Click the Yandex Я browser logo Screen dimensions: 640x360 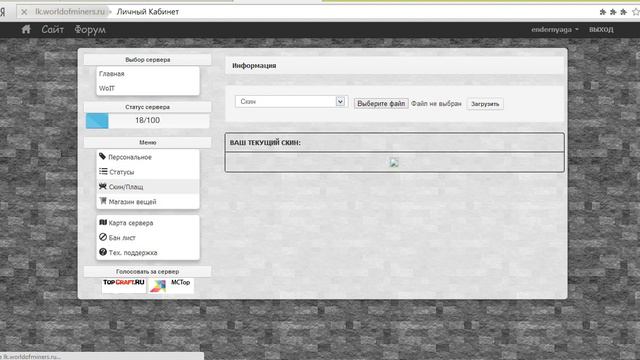[2, 12]
